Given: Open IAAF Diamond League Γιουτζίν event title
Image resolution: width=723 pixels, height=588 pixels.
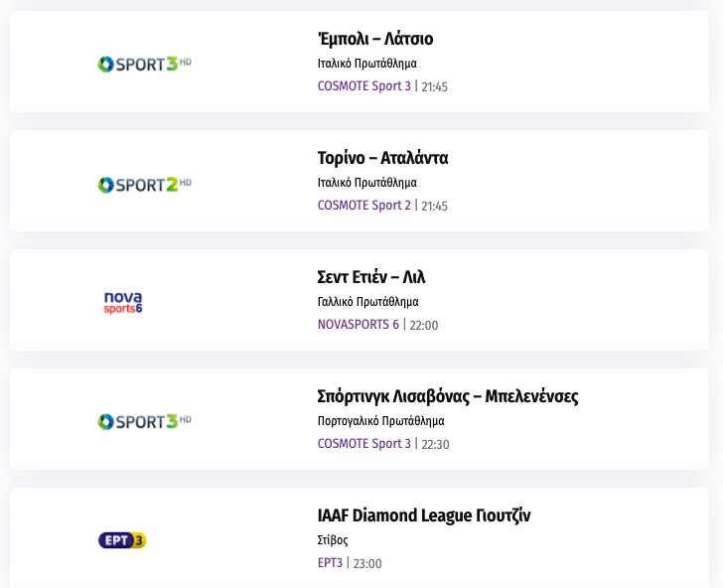Looking at the screenshot, I should pos(424,515).
